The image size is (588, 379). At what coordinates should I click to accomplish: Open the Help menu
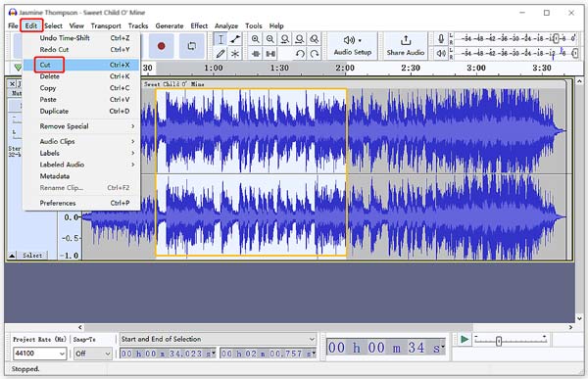tap(276, 25)
